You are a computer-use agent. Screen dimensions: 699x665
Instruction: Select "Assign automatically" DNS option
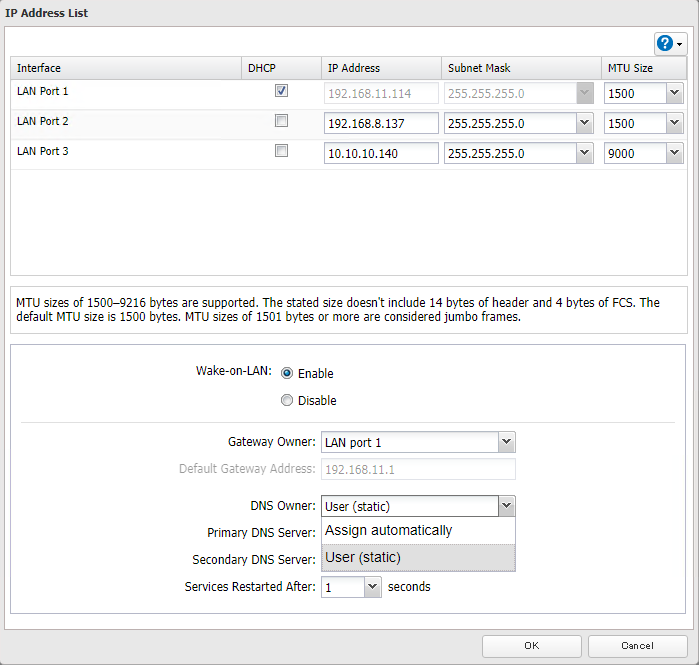[389, 531]
